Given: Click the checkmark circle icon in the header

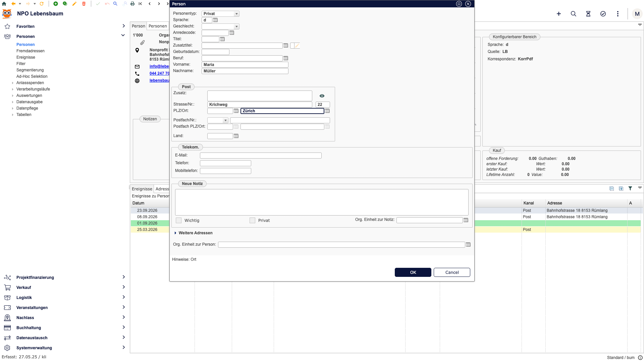Looking at the screenshot, I should (603, 14).
